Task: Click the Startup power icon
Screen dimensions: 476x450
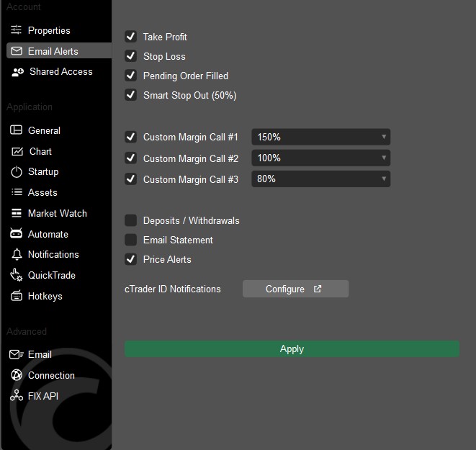Action: [17, 172]
